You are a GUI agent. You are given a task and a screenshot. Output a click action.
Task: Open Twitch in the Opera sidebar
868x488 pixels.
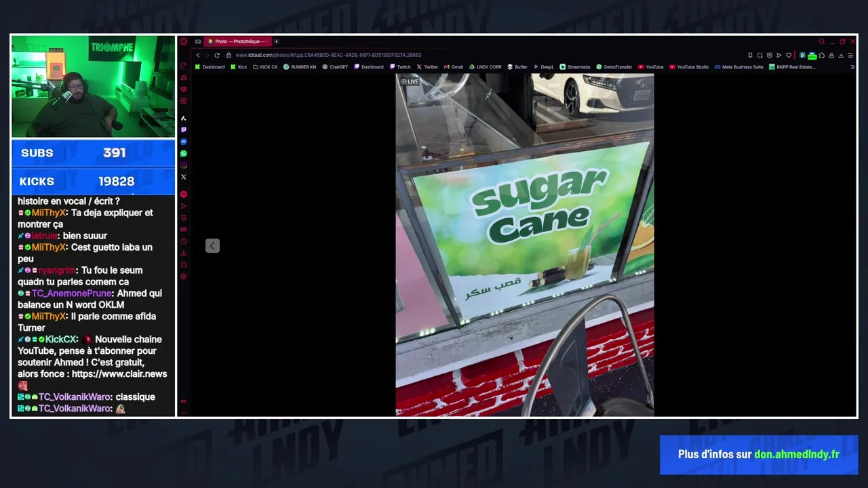tap(183, 129)
